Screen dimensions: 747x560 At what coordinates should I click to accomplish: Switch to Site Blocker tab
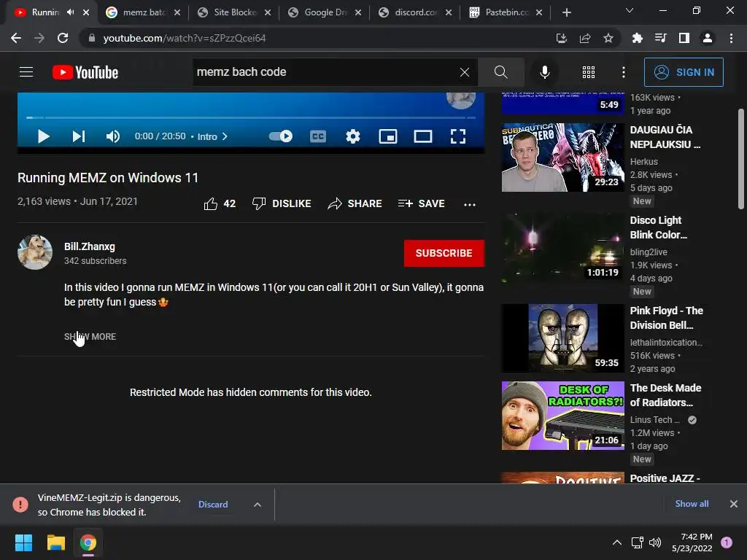click(233, 12)
